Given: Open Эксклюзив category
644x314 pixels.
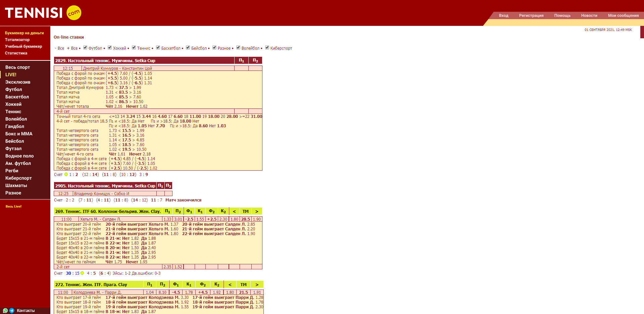Looking at the screenshot, I should (18, 82).
